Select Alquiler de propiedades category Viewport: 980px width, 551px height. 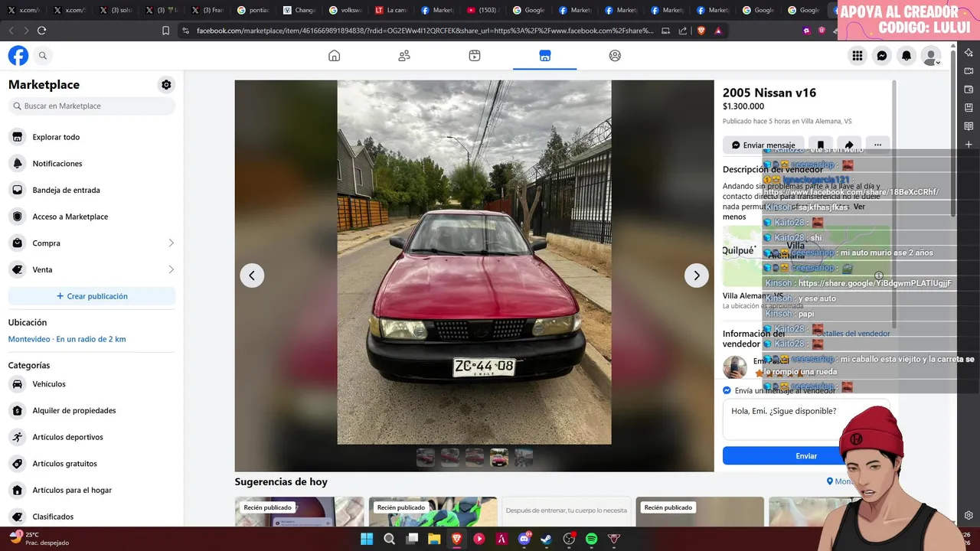pos(92,411)
